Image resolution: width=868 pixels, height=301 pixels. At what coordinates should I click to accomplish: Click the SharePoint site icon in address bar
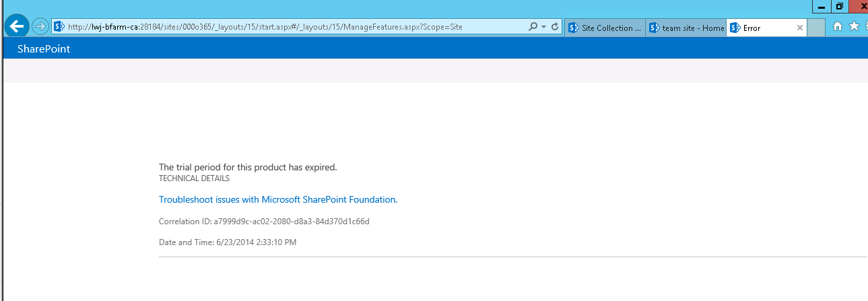59,27
